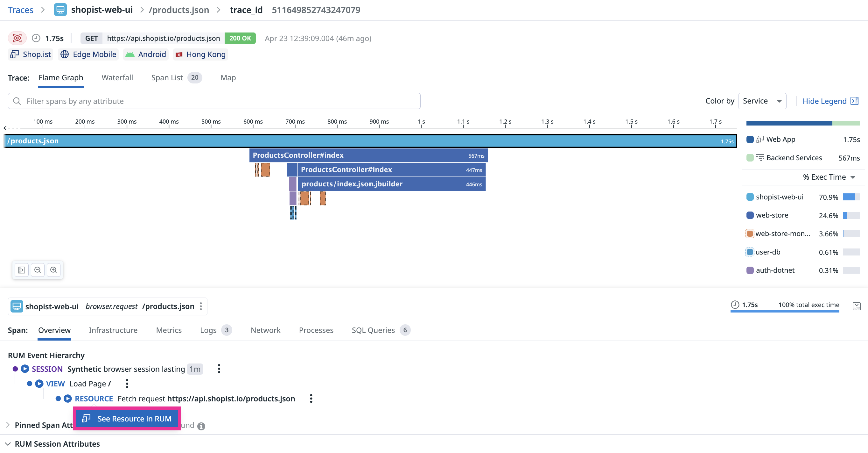Click the web-store color swatch in the legend
The width and height of the screenshot is (868, 453).
point(750,215)
